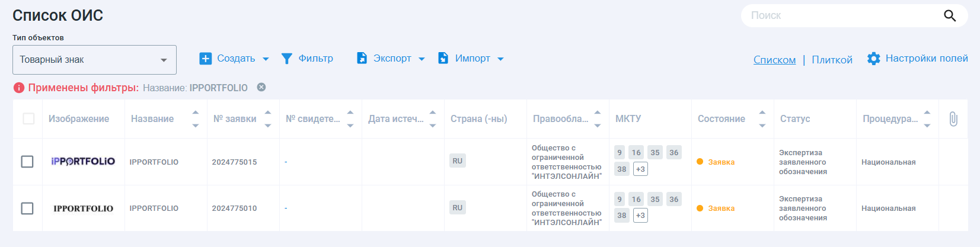Switch to Списком list view
This screenshot has width=980, height=247.
pyautogui.click(x=774, y=60)
